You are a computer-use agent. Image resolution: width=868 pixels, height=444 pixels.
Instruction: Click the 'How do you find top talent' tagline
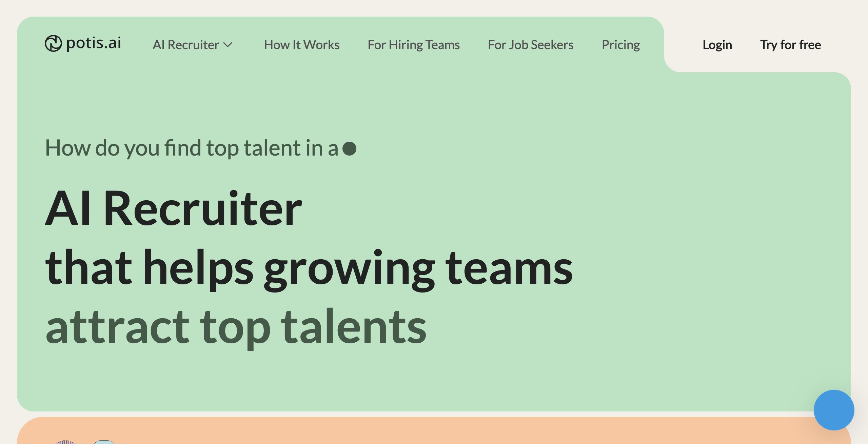click(x=192, y=148)
